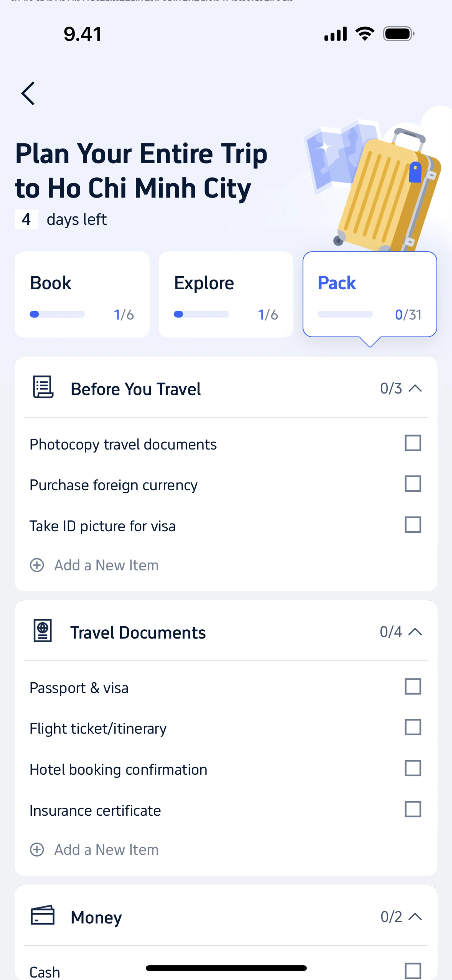Image resolution: width=452 pixels, height=980 pixels.
Task: Tap the back arrow icon
Action: pyautogui.click(x=28, y=93)
